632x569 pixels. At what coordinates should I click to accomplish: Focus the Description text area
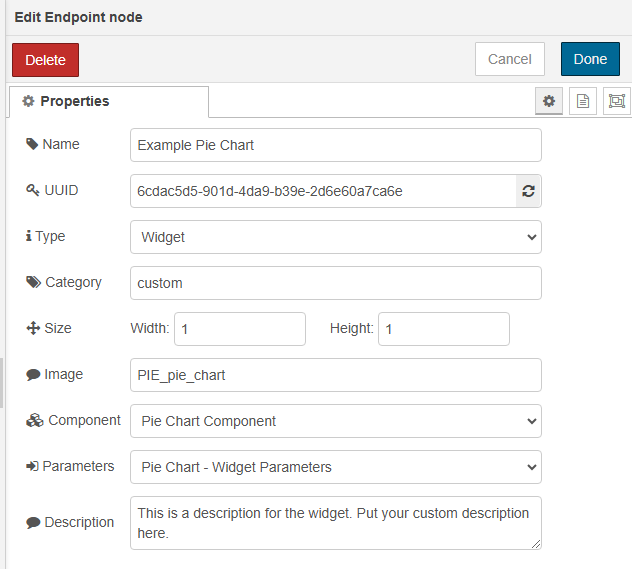pos(336,523)
